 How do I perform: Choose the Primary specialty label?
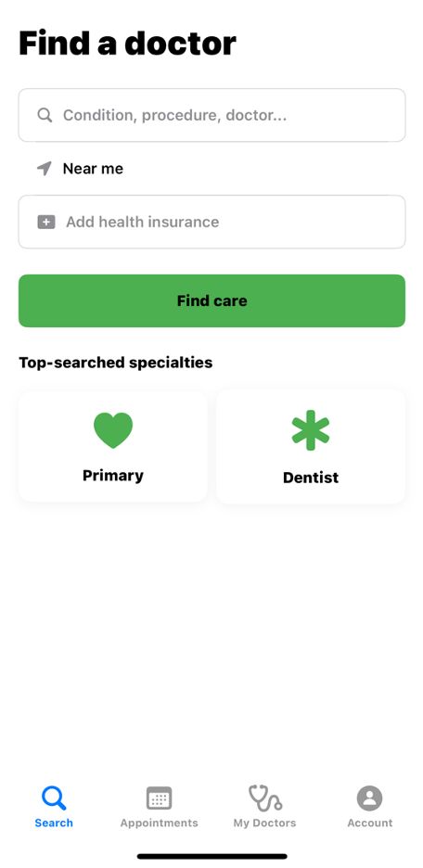click(113, 476)
